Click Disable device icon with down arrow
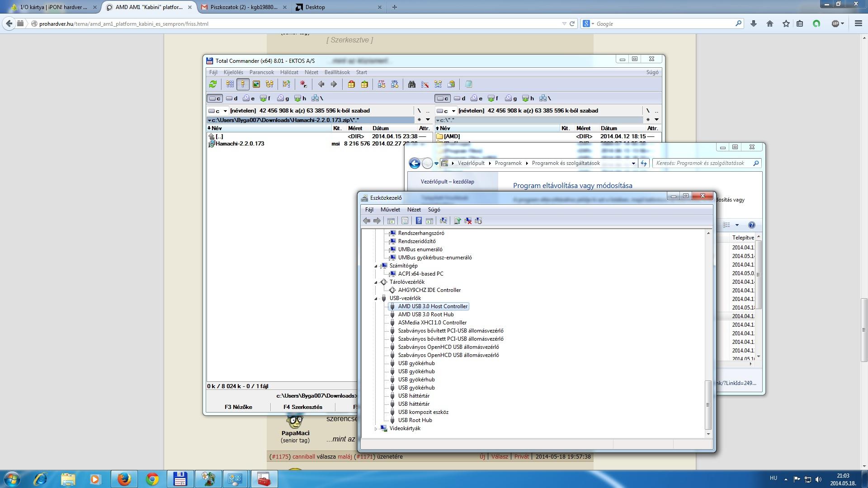 tap(478, 221)
